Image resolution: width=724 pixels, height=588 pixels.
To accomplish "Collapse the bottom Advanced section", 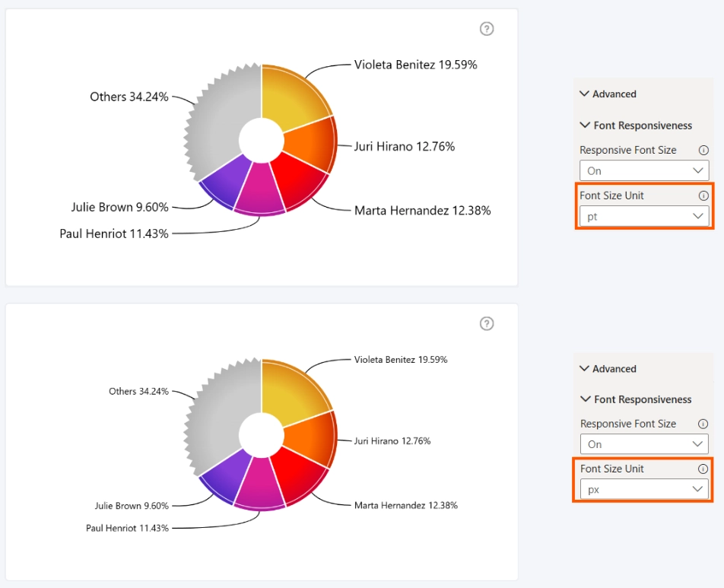I will [x=608, y=369].
